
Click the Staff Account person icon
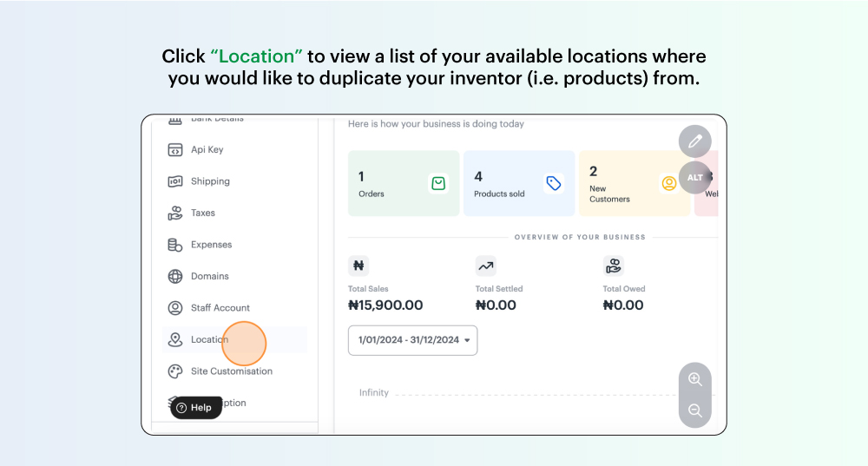[x=175, y=308]
